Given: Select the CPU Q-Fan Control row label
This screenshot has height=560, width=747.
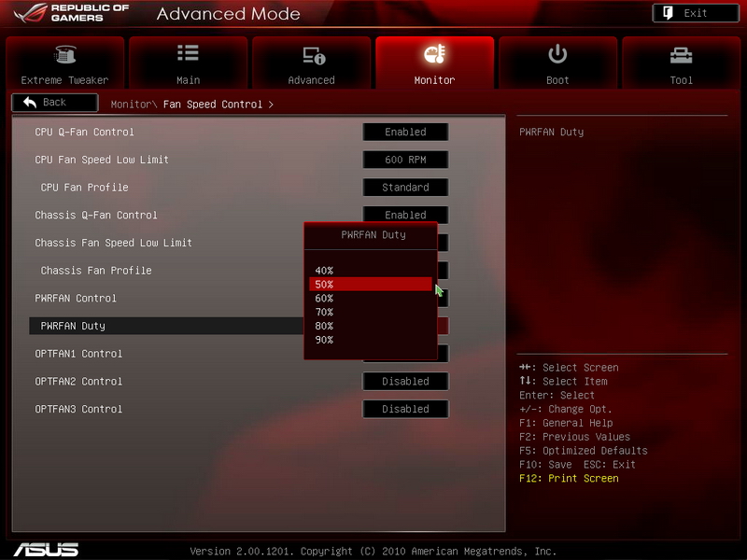Looking at the screenshot, I should (84, 132).
